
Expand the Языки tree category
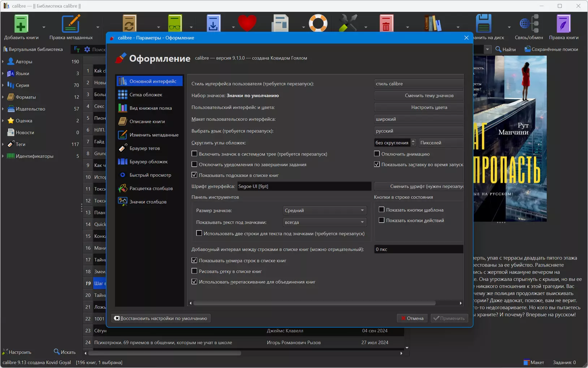[x=3, y=74]
